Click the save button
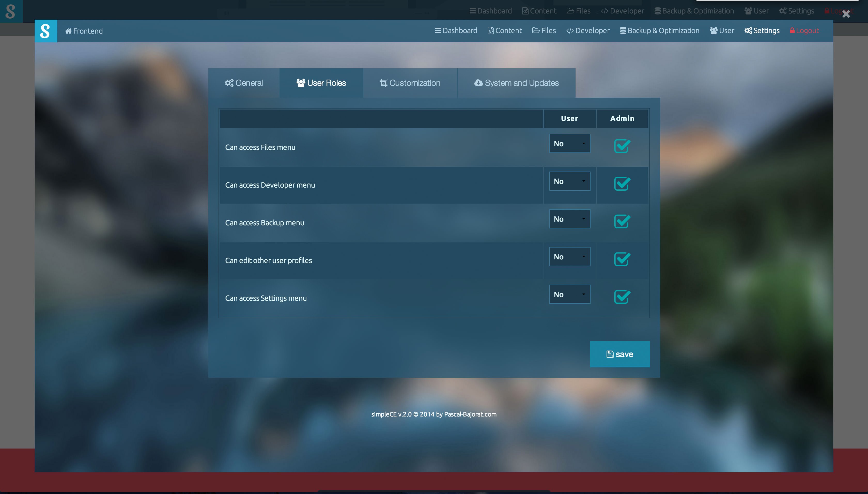Viewport: 868px width, 494px height. pyautogui.click(x=619, y=354)
